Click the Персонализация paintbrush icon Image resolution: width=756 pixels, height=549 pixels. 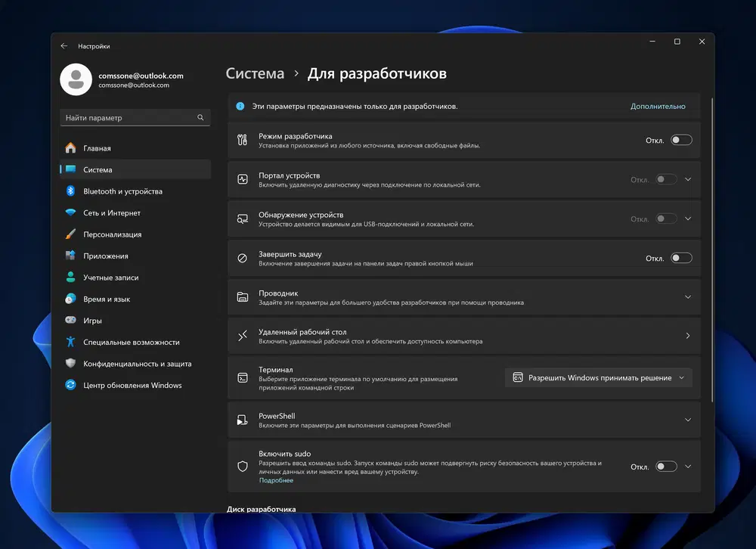(x=70, y=234)
